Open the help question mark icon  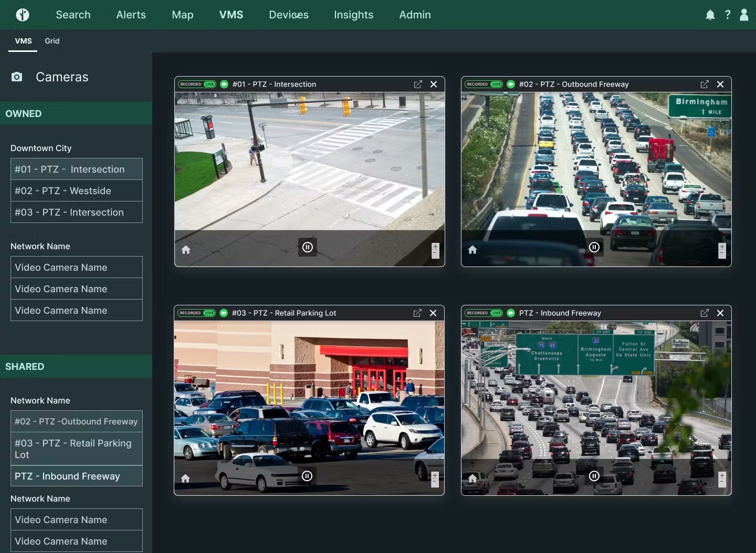(x=728, y=15)
